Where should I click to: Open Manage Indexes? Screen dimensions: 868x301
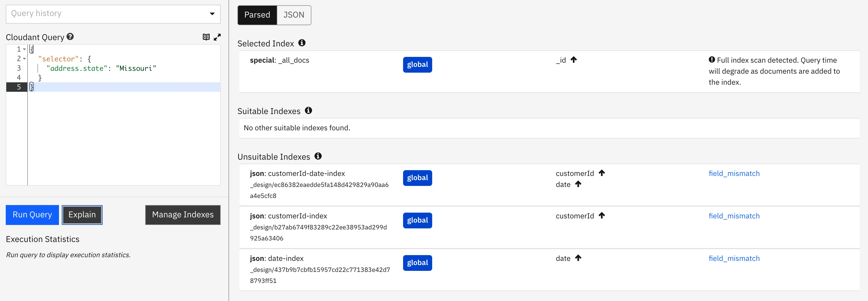point(183,215)
